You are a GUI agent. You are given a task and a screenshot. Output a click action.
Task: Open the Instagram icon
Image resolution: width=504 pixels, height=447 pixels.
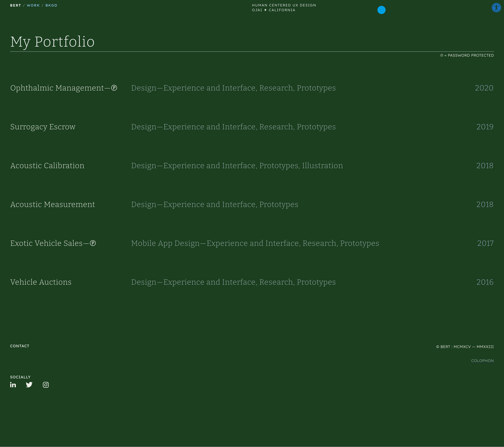(46, 385)
